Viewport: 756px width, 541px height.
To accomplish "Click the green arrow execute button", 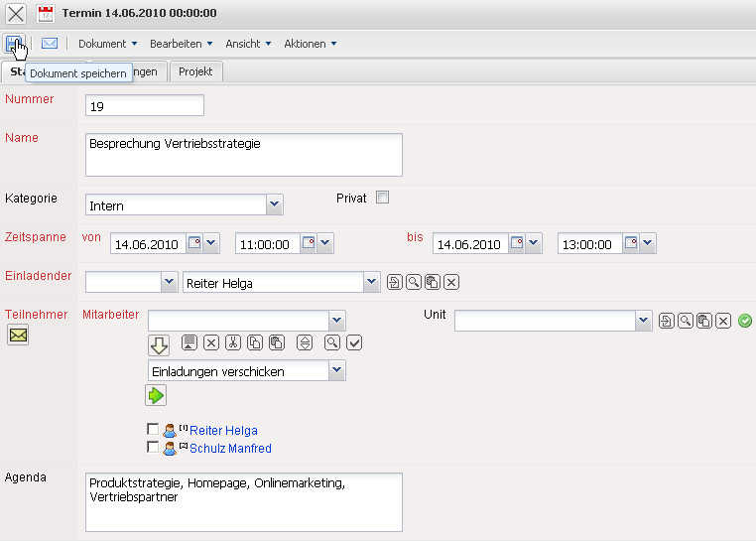I will [156, 395].
